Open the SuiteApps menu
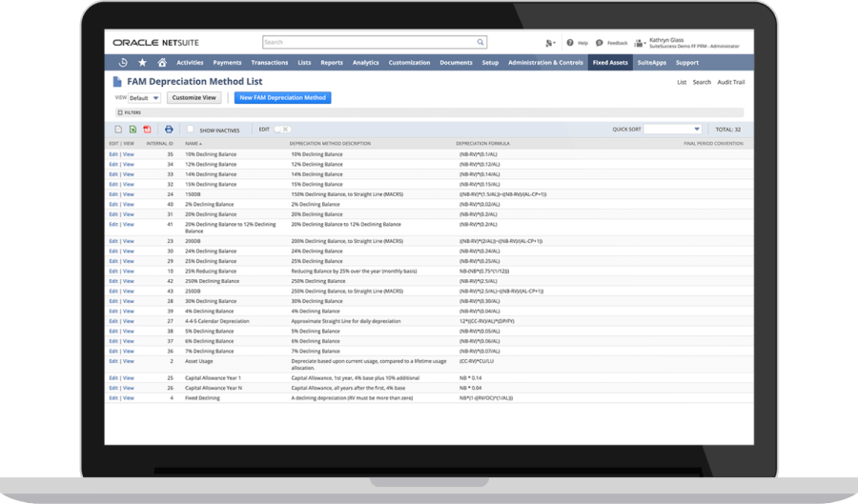Image resolution: width=858 pixels, height=504 pixels. [x=652, y=63]
